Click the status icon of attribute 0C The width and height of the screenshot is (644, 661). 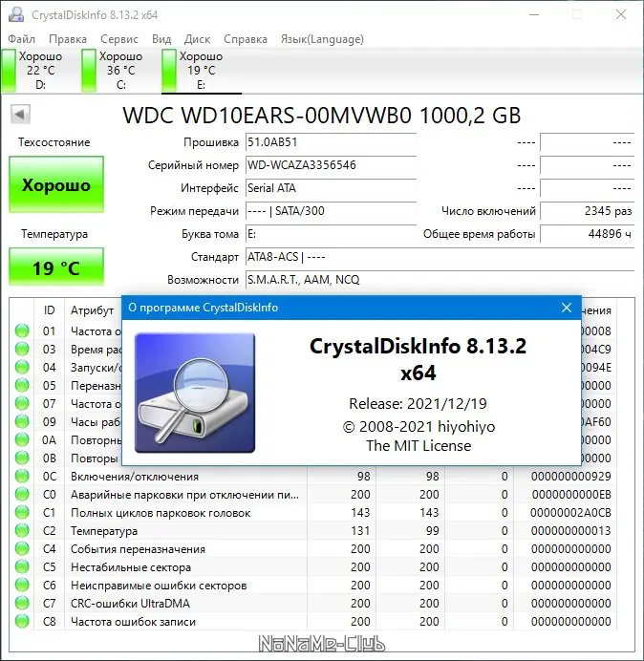pos(22,477)
